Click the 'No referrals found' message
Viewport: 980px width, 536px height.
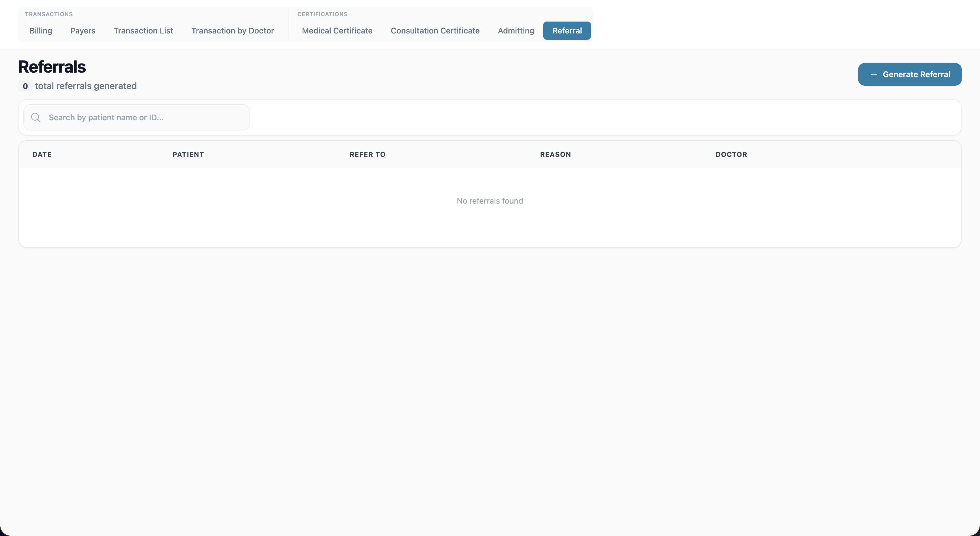[x=490, y=201]
